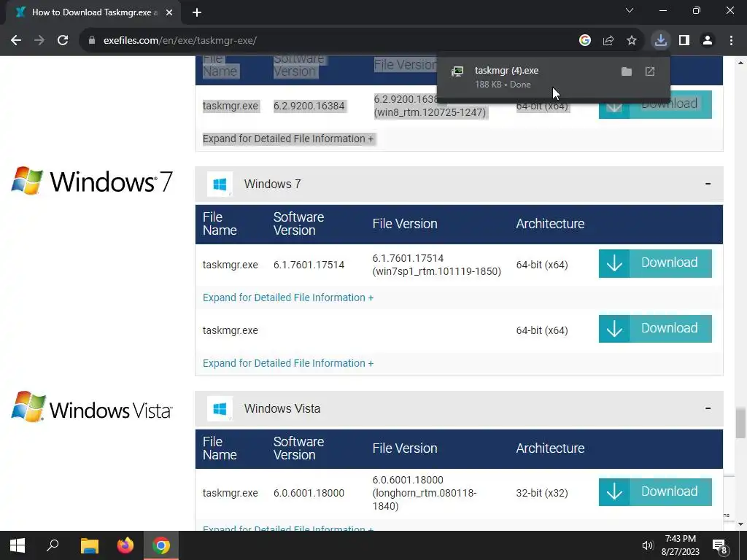This screenshot has width=747, height=560.
Task: Open the tab search chevron
Action: 630,10
